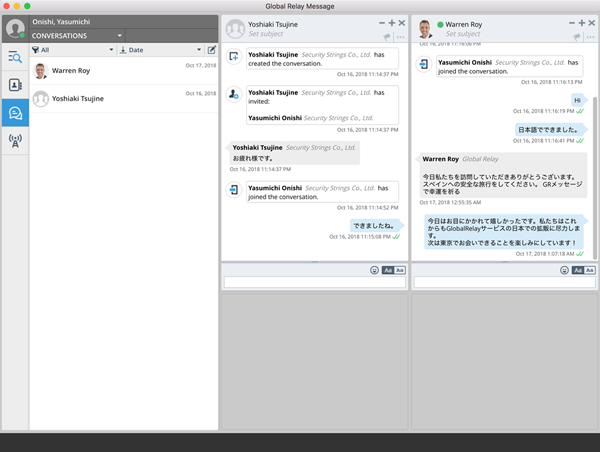
Task: Click the user profile avatar for Onishi
Action: [15, 29]
